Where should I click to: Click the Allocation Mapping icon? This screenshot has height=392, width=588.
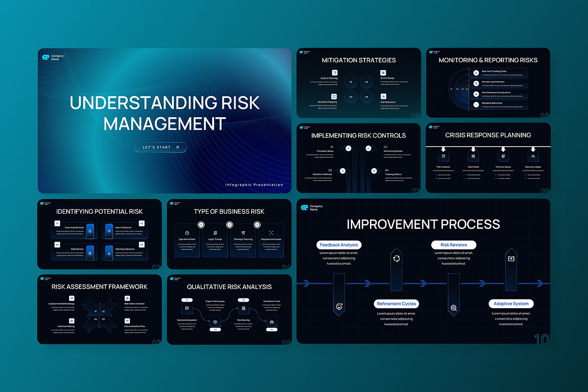(x=334, y=97)
